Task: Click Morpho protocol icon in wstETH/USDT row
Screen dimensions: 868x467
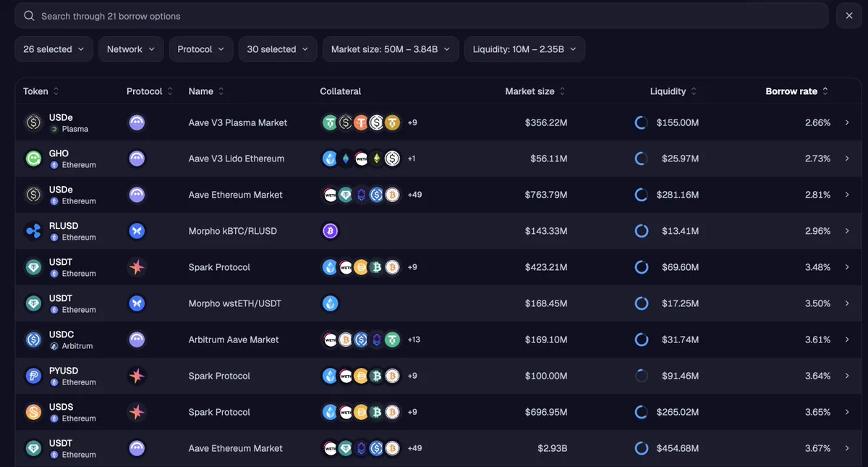Action: point(137,303)
